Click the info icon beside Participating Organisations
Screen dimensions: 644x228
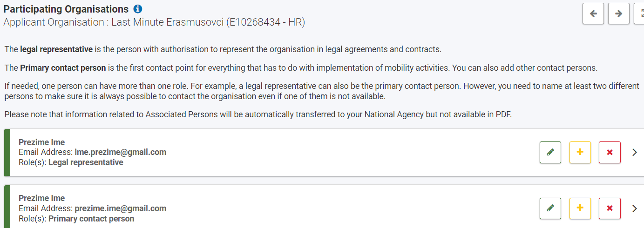pyautogui.click(x=138, y=9)
